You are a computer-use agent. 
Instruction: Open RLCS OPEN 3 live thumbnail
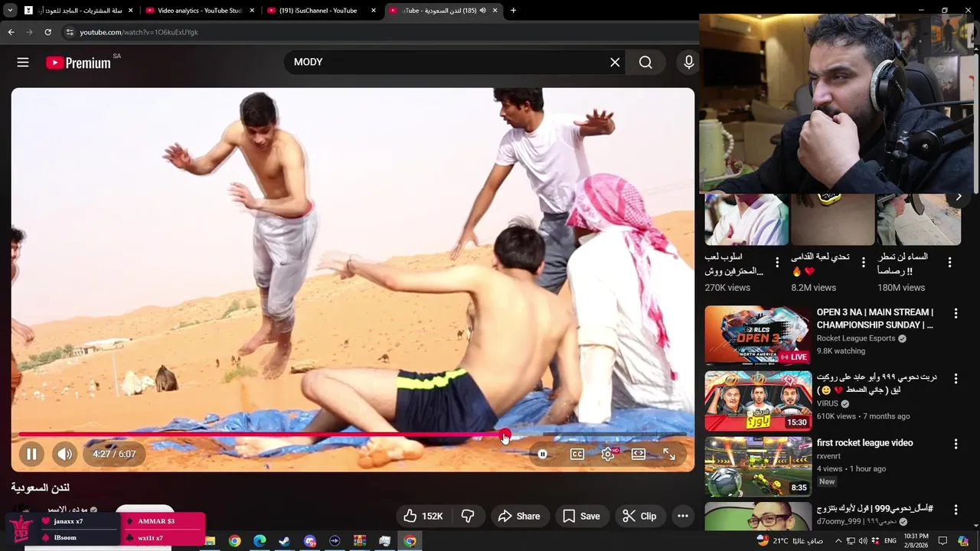coord(758,335)
